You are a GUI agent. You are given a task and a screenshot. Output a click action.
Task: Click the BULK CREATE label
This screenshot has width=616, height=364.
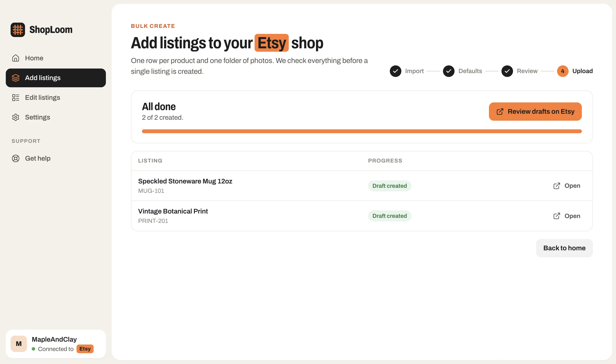click(153, 26)
